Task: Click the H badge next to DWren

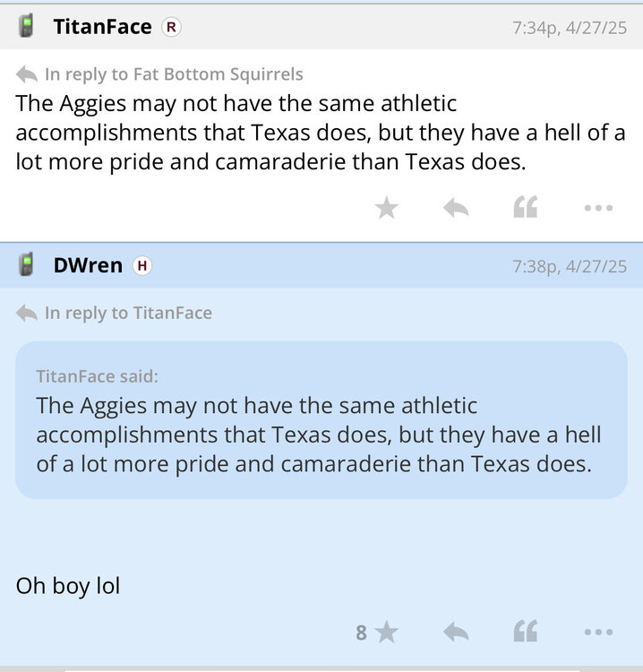Action: pyautogui.click(x=141, y=265)
